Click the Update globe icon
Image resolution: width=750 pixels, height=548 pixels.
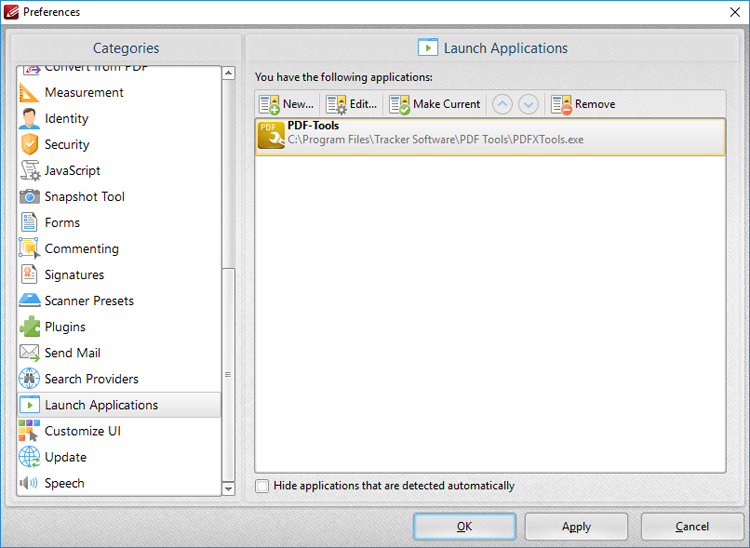[29, 457]
